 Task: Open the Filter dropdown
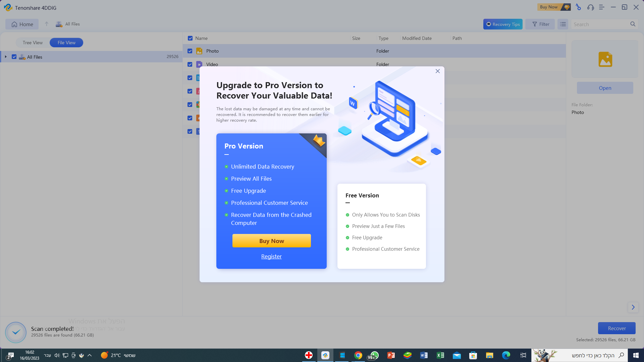(x=540, y=24)
